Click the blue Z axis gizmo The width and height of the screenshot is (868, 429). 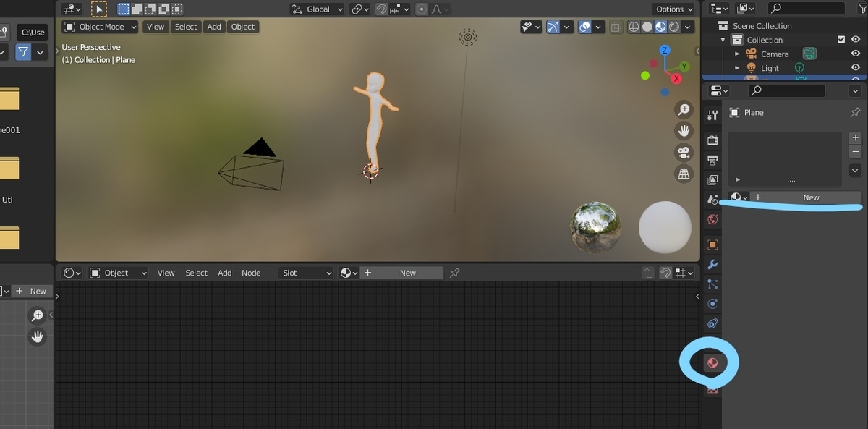(x=665, y=51)
